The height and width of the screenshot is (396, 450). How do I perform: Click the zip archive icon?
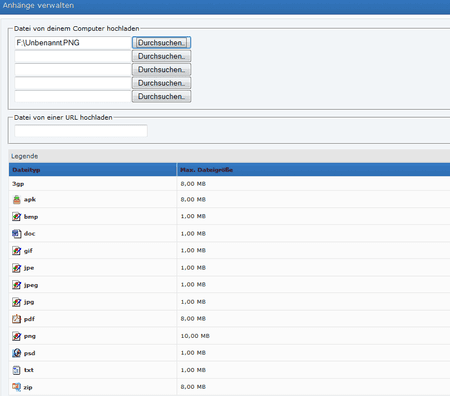click(16, 387)
